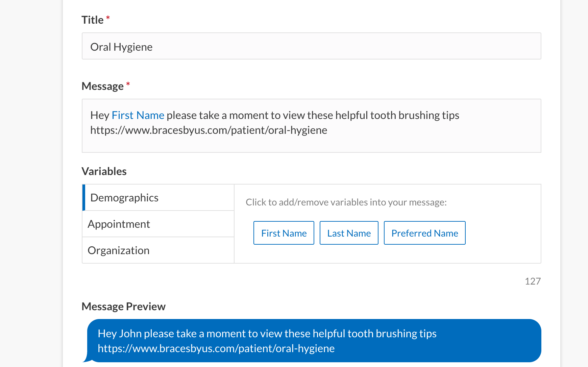Click the character count 127

533,281
